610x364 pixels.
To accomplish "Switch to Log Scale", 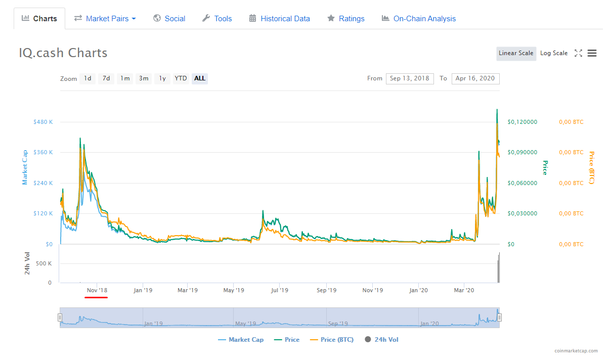I will tap(554, 53).
